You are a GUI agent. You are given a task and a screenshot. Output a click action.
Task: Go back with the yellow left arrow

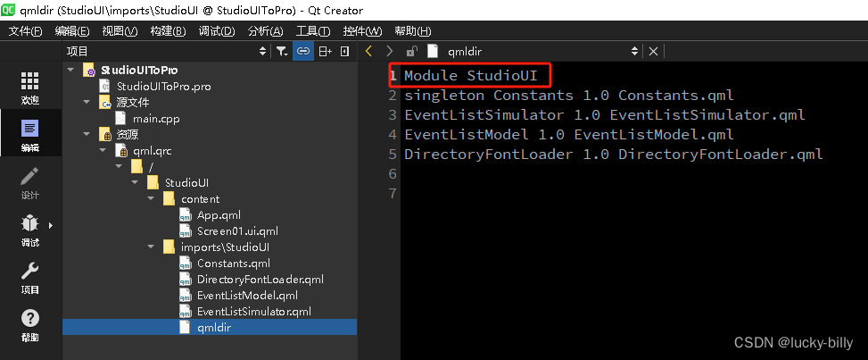pos(368,52)
